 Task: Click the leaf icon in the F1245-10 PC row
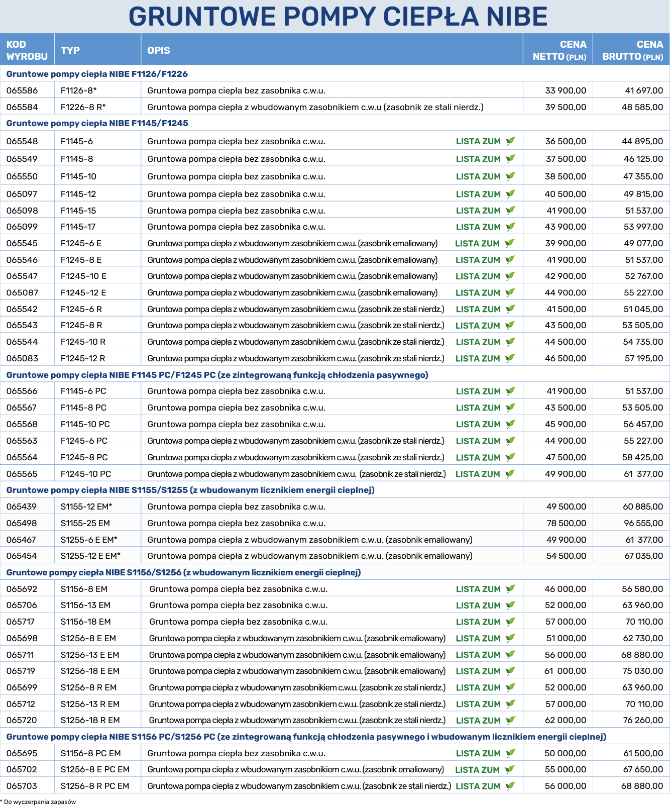tap(510, 474)
